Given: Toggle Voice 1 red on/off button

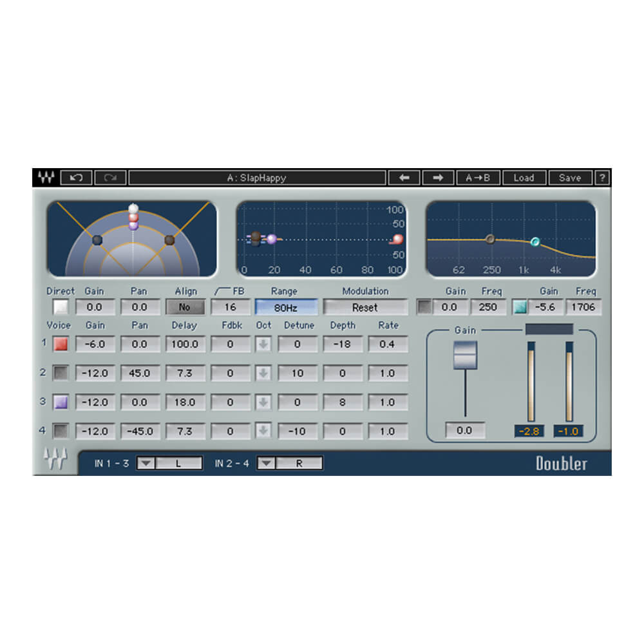Looking at the screenshot, I should [61, 344].
